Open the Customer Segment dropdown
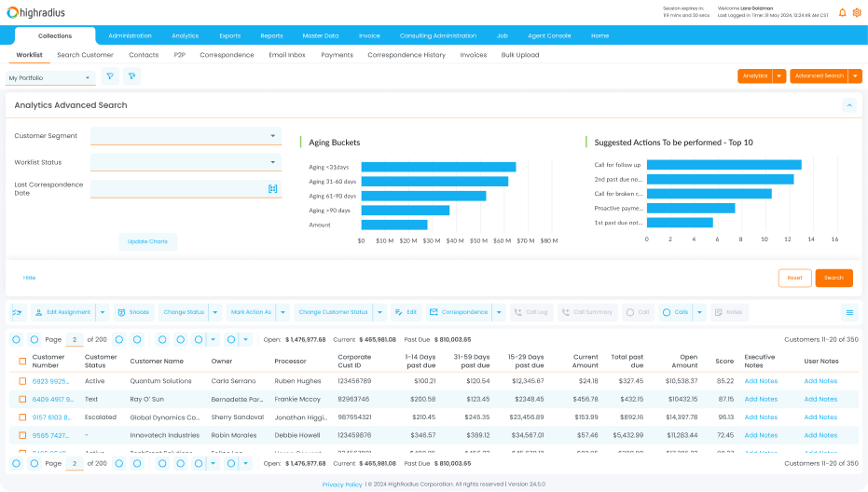This screenshot has height=492, width=868. coord(186,136)
